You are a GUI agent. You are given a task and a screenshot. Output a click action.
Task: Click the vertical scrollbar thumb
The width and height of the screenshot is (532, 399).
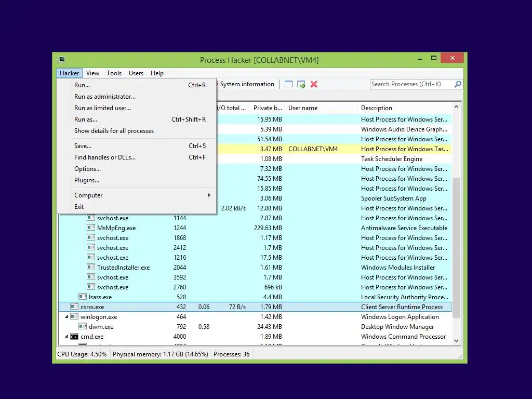(456, 248)
